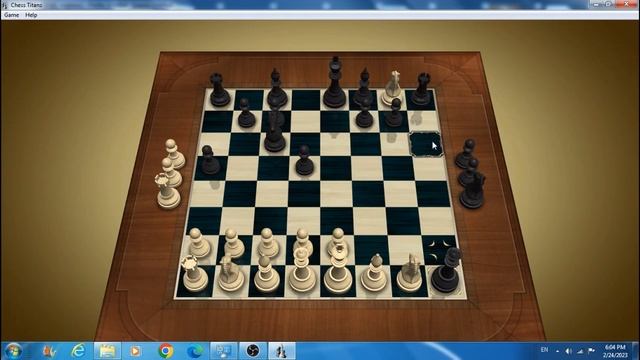Launch Internet Explorer from the taskbar

[x=78, y=351]
